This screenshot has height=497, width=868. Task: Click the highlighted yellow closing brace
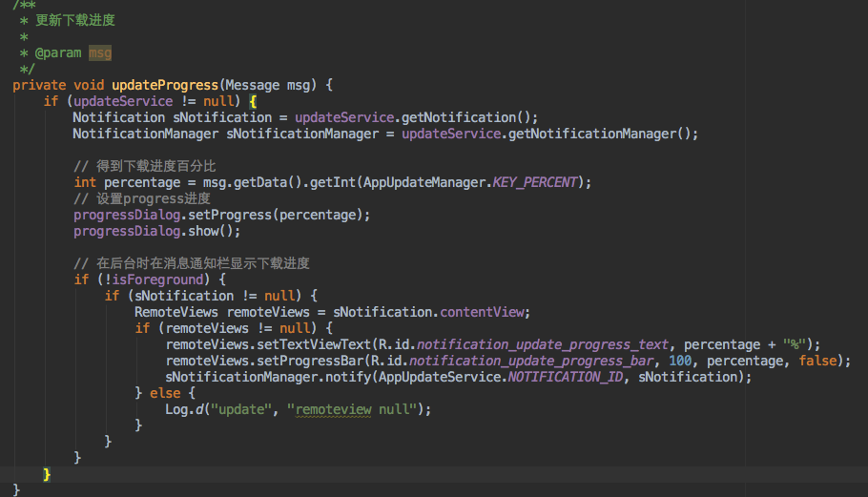(x=47, y=474)
